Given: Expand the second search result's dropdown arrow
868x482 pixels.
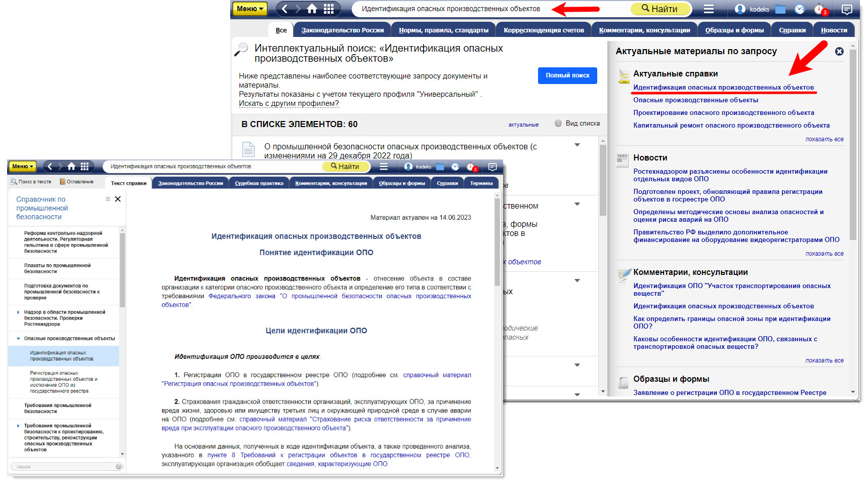Looking at the screenshot, I should 577,204.
